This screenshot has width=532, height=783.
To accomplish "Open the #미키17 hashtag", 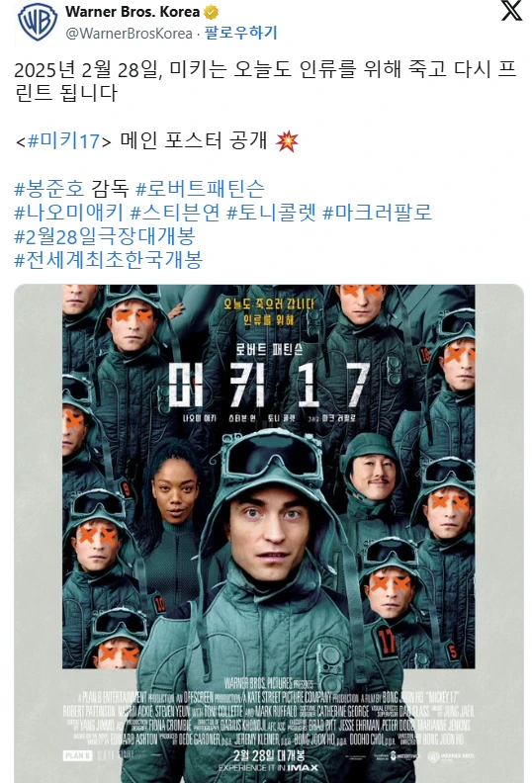I will coord(63,140).
